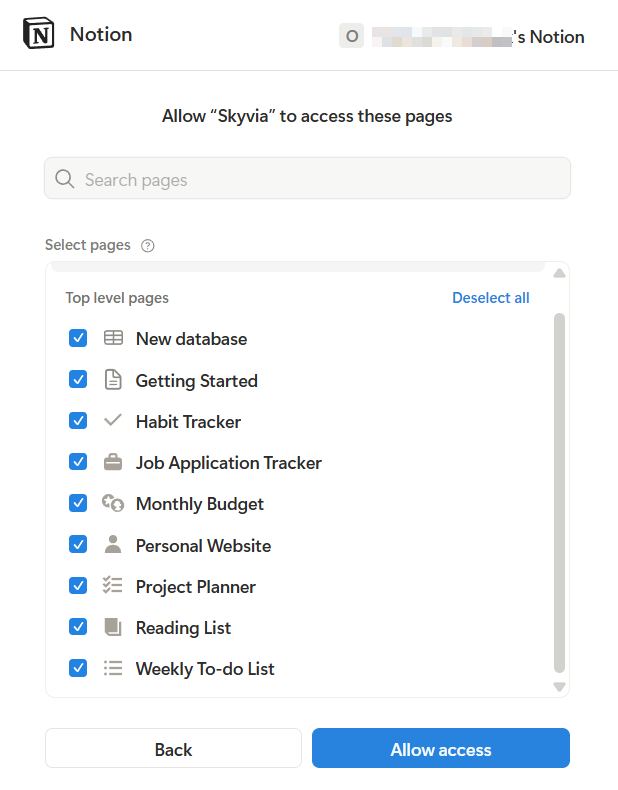618x790 pixels.
Task: Click the New database table icon
Action: tap(113, 339)
